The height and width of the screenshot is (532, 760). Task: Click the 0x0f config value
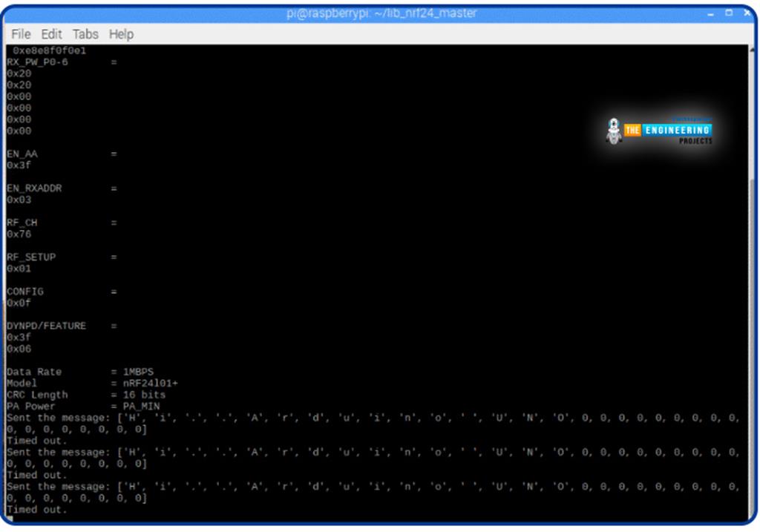tap(19, 303)
